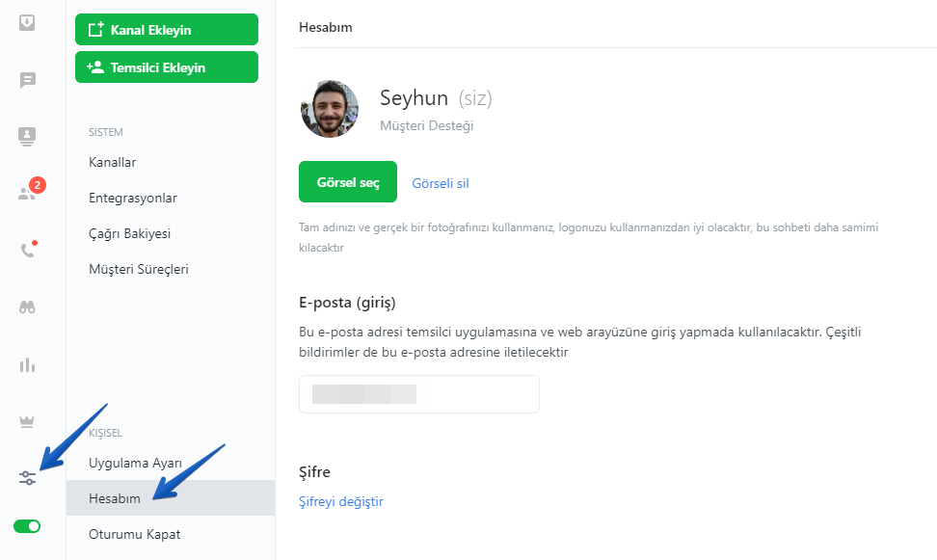Select Hesabım in the personal menu
This screenshot has width=937, height=560.
171,498
